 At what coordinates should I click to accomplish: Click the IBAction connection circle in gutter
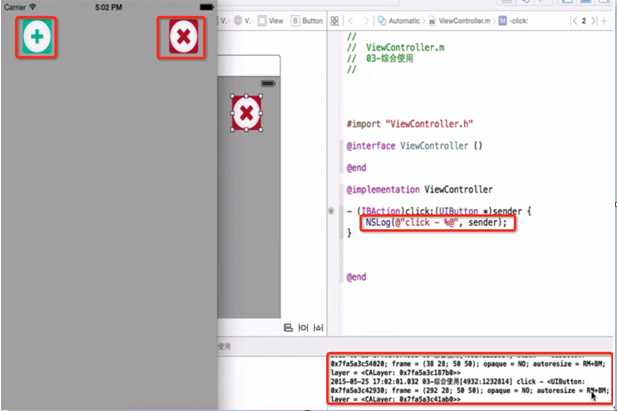[x=331, y=211]
